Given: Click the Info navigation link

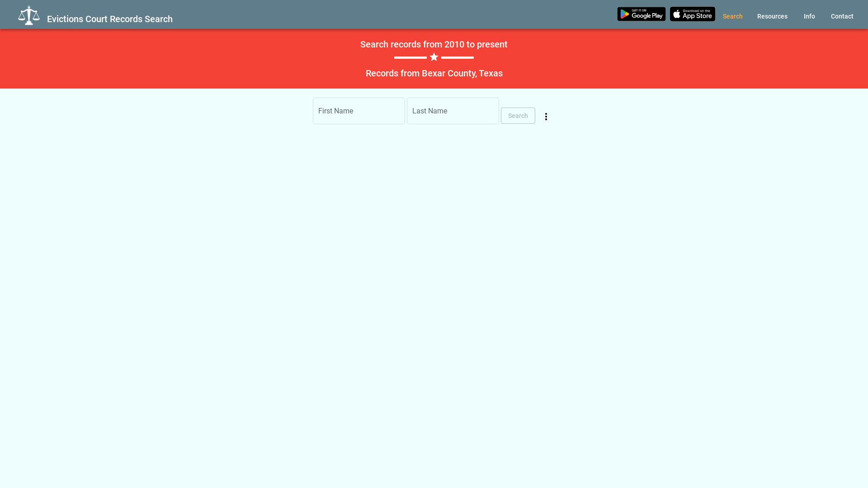Looking at the screenshot, I should pyautogui.click(x=809, y=16).
